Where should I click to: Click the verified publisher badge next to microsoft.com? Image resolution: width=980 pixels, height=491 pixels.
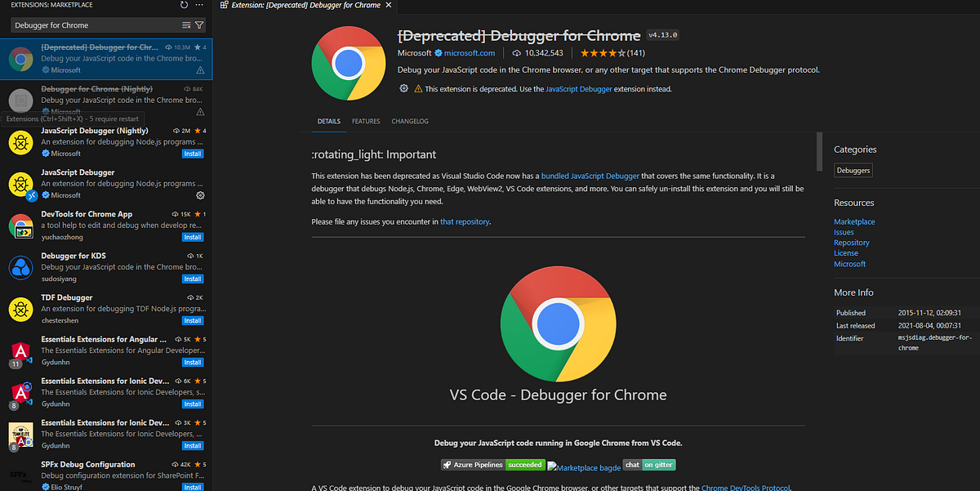click(439, 52)
